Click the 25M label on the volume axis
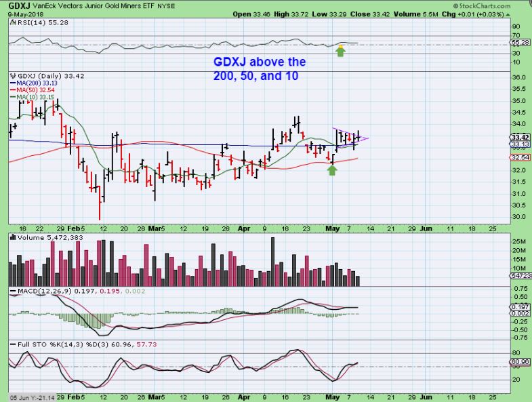 [519, 241]
